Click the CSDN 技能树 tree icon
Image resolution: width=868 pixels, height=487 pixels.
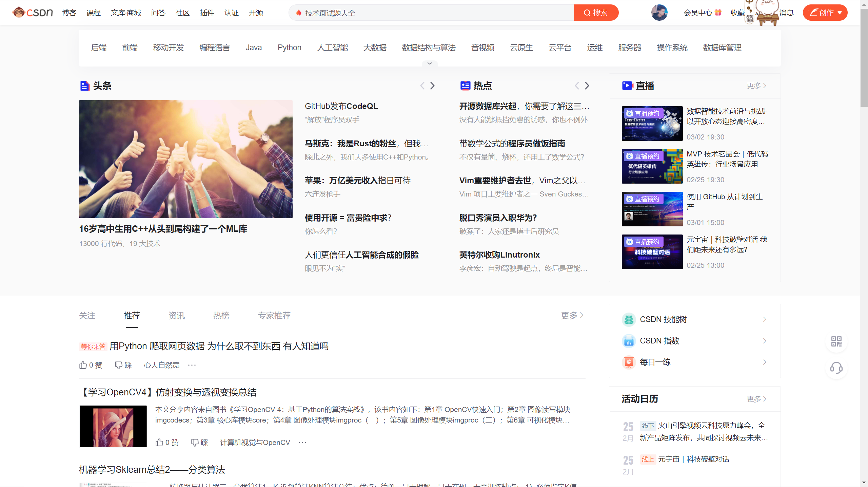coord(629,319)
